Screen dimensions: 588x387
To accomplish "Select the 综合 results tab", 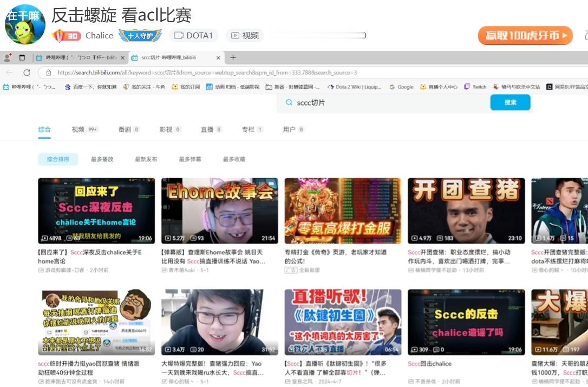I will click(x=44, y=129).
